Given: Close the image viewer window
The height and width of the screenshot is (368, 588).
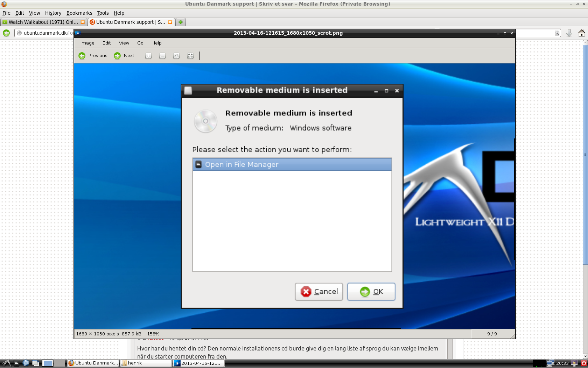Looking at the screenshot, I should pos(512,33).
